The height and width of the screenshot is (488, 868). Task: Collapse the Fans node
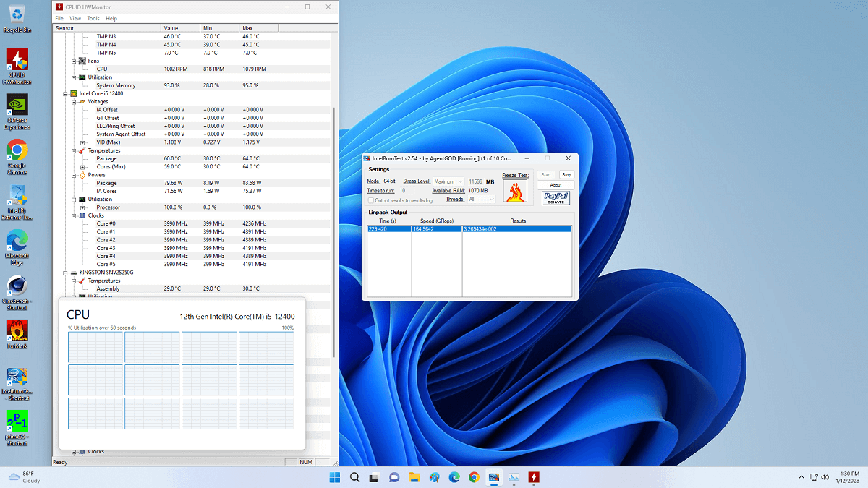click(x=74, y=61)
